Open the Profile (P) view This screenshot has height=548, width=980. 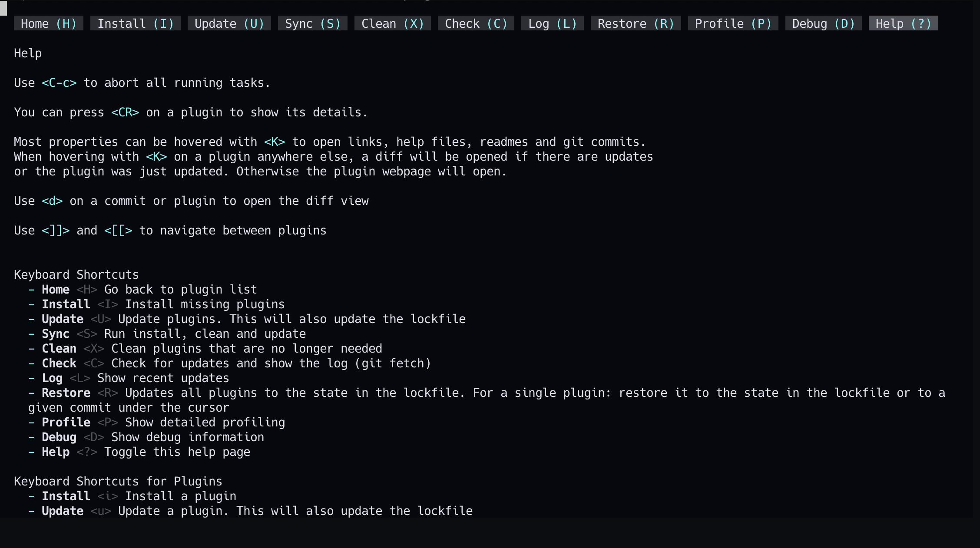[x=733, y=23]
